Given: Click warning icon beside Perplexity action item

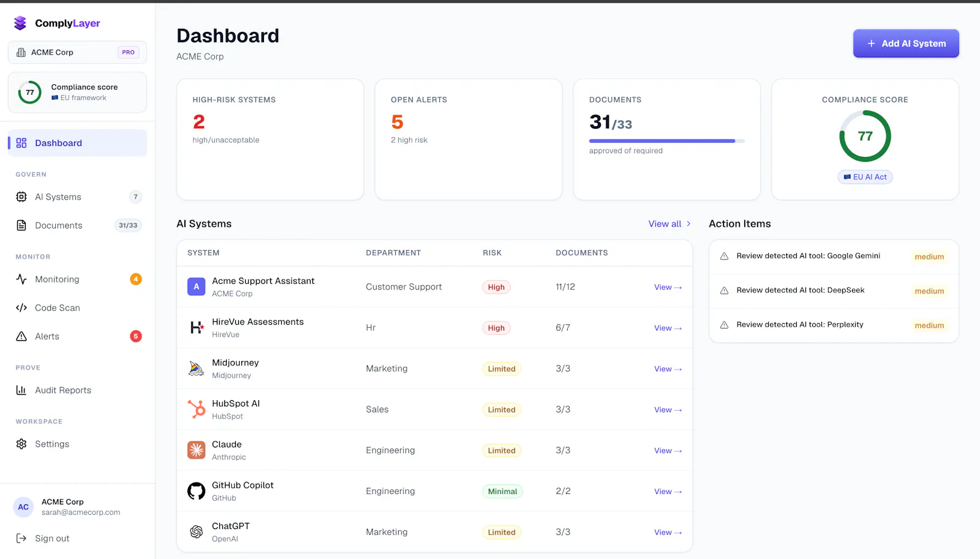Looking at the screenshot, I should coord(724,325).
